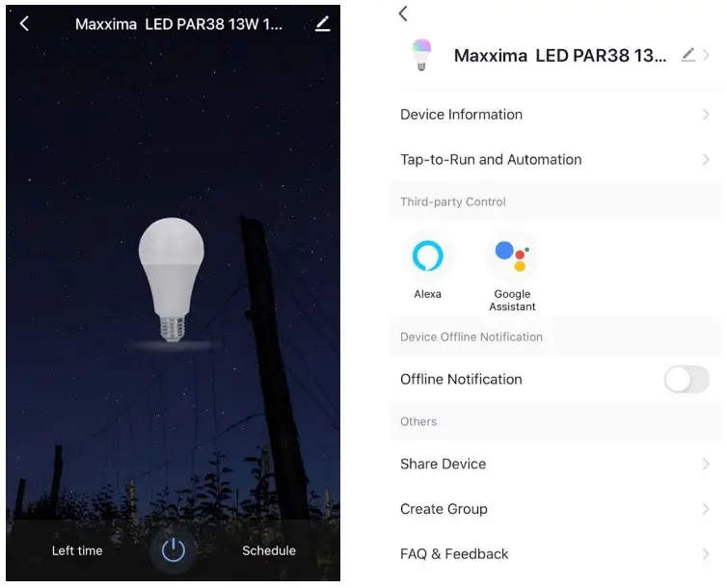Edit device name via pencil in settings
This screenshot has height=588, width=727.
pyautogui.click(x=688, y=55)
